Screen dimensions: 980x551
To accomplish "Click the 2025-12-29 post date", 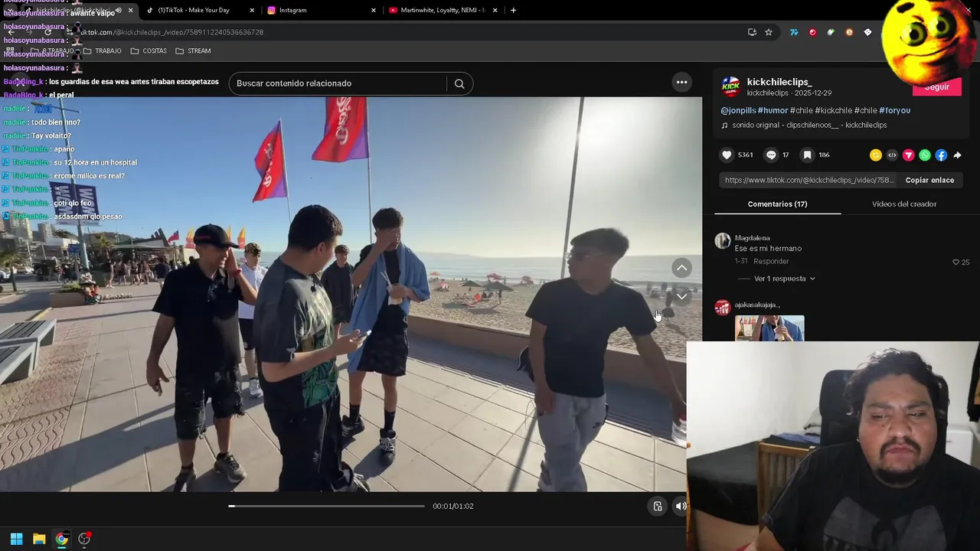I will point(813,93).
